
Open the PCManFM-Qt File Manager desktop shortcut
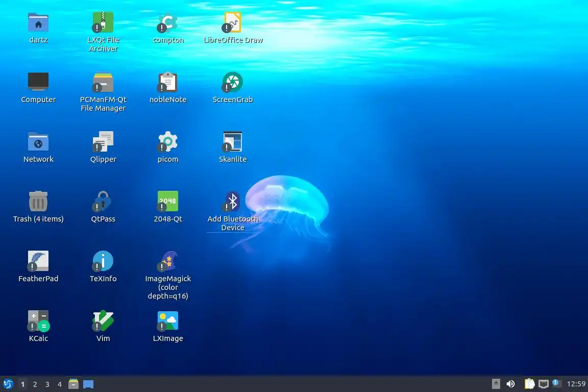(103, 82)
